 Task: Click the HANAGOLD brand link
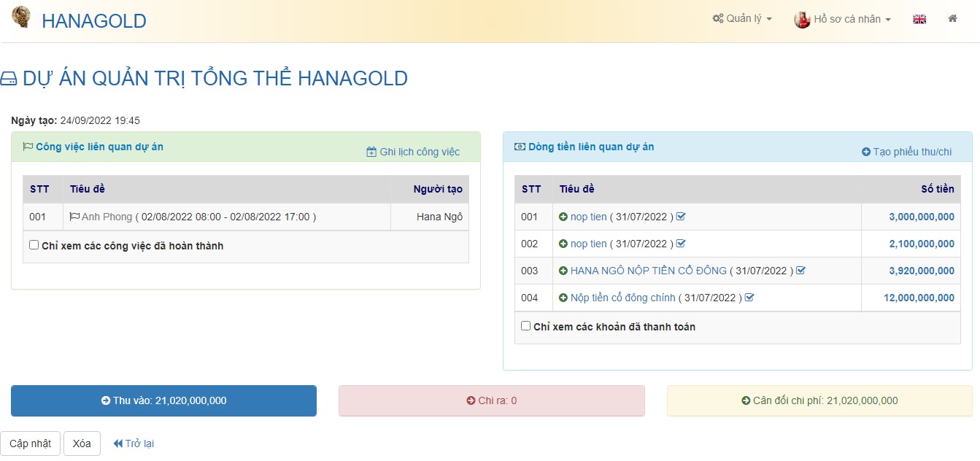click(94, 21)
